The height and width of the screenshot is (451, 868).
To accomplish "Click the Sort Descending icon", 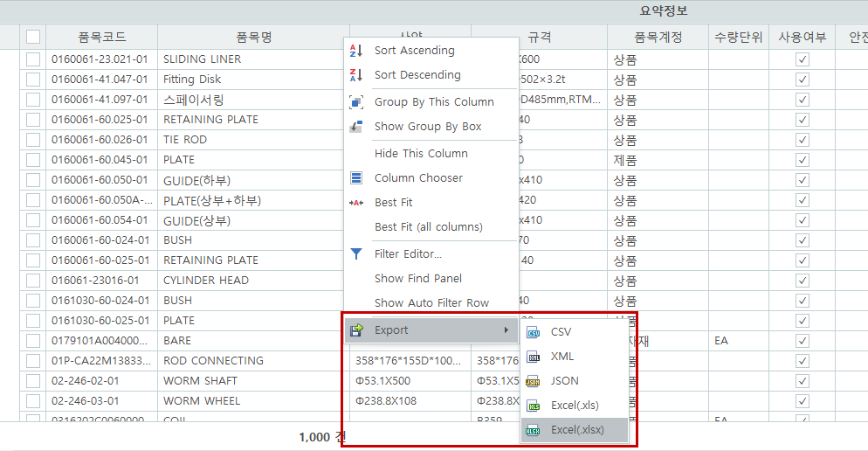I will (356, 75).
